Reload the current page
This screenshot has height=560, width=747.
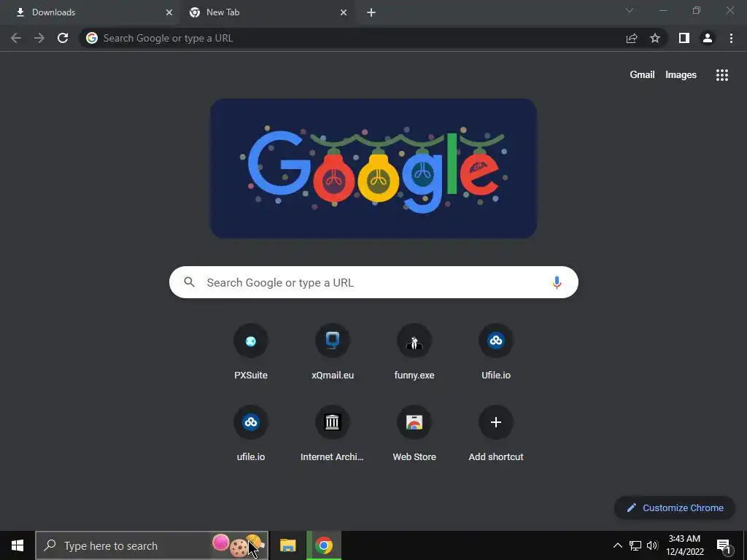(63, 38)
